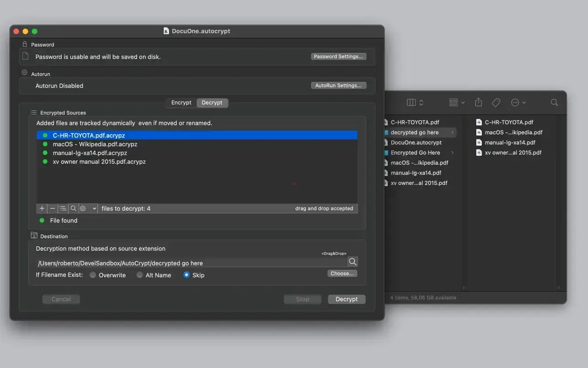Switch to the Encrypt tab
This screenshot has width=588, height=368.
click(x=181, y=103)
